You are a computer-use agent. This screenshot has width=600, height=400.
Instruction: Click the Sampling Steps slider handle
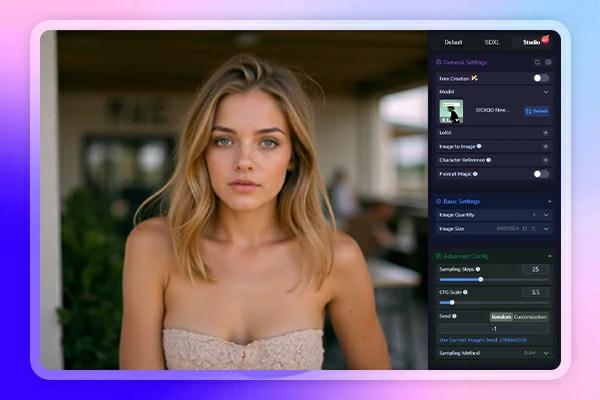click(481, 279)
